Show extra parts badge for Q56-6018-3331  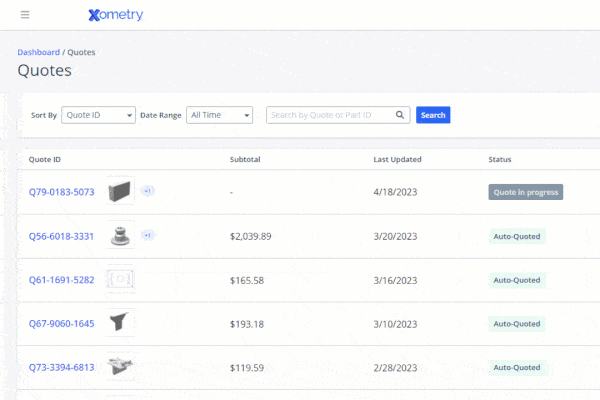click(148, 236)
